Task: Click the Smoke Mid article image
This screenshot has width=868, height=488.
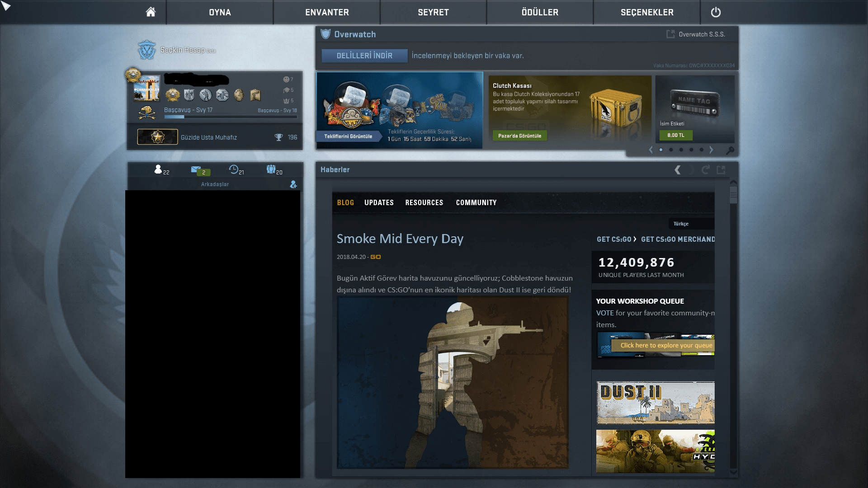Action: click(x=453, y=382)
